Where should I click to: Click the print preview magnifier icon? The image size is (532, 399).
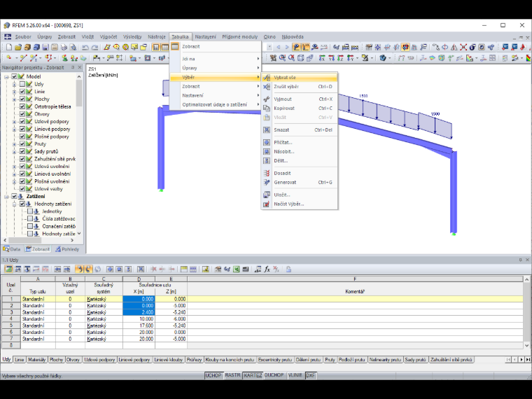tap(73, 47)
